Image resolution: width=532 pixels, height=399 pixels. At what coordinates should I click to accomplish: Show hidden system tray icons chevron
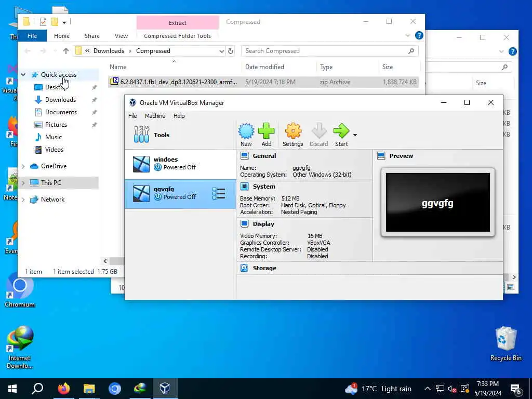[x=428, y=389]
